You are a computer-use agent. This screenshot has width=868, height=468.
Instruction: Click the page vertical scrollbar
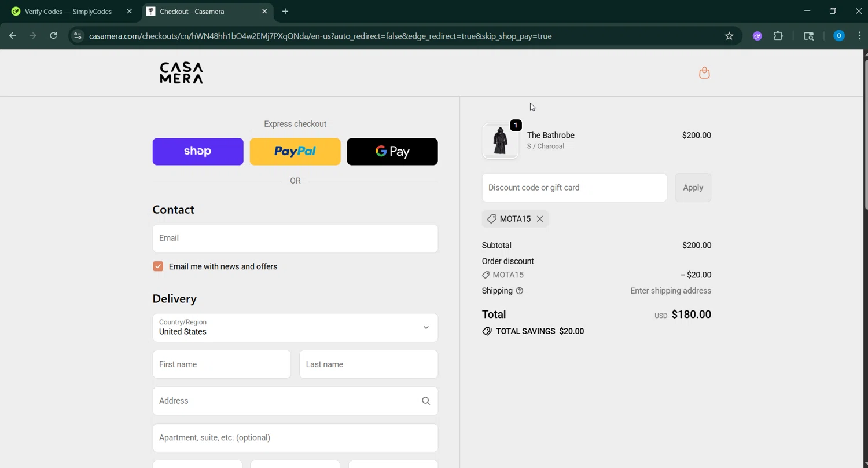865,133
